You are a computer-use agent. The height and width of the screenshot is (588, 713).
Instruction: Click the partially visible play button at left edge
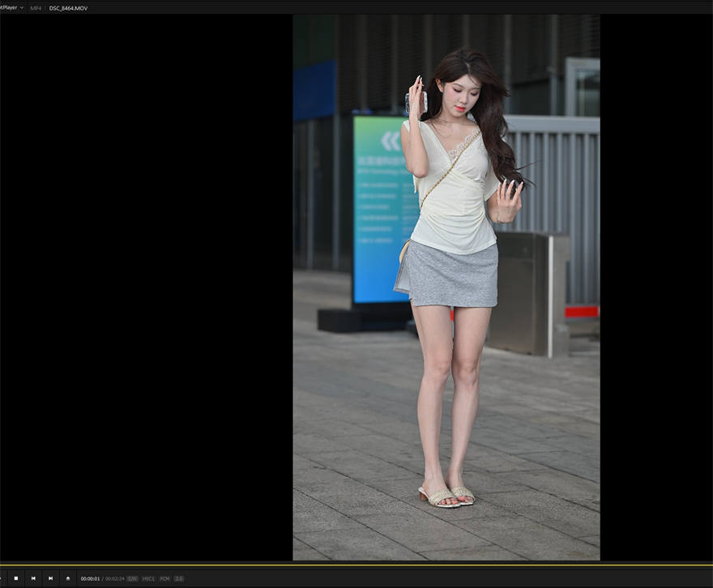click(x=2, y=578)
